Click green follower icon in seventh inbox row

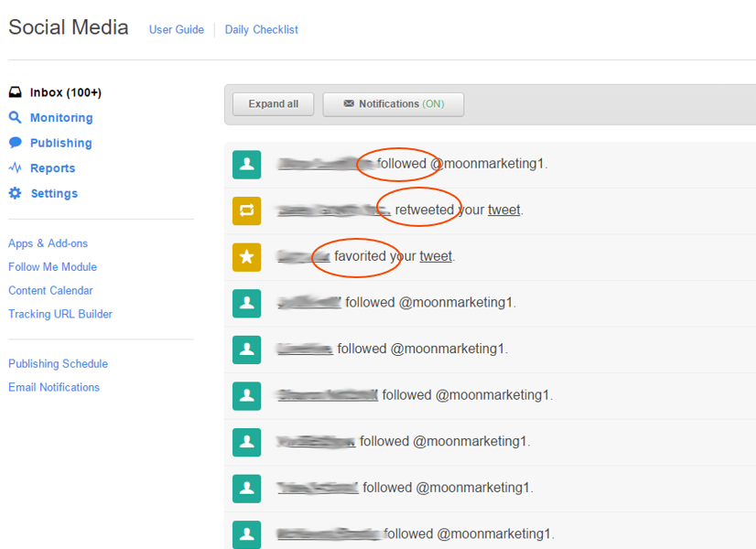[247, 442]
